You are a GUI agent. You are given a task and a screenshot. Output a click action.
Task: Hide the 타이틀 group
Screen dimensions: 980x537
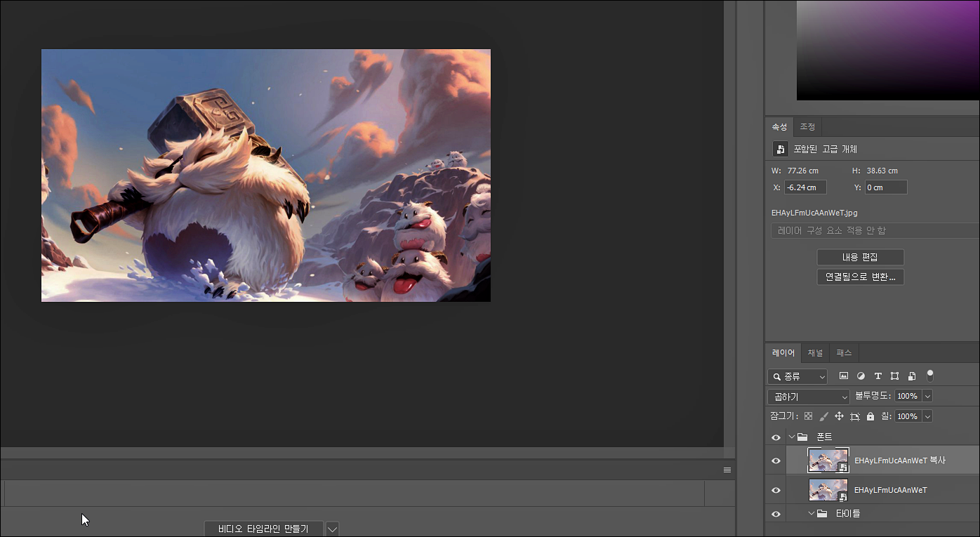776,514
